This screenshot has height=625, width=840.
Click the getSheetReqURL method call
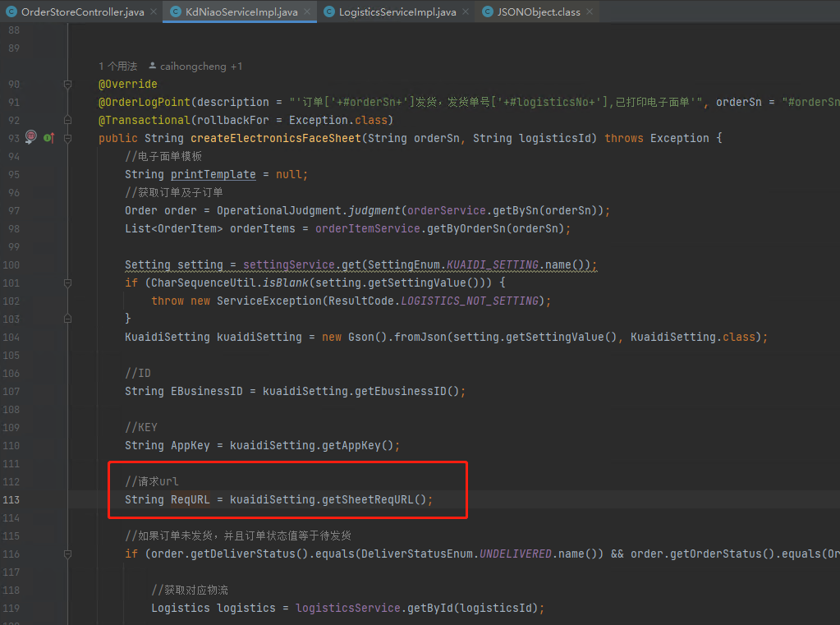click(x=368, y=499)
